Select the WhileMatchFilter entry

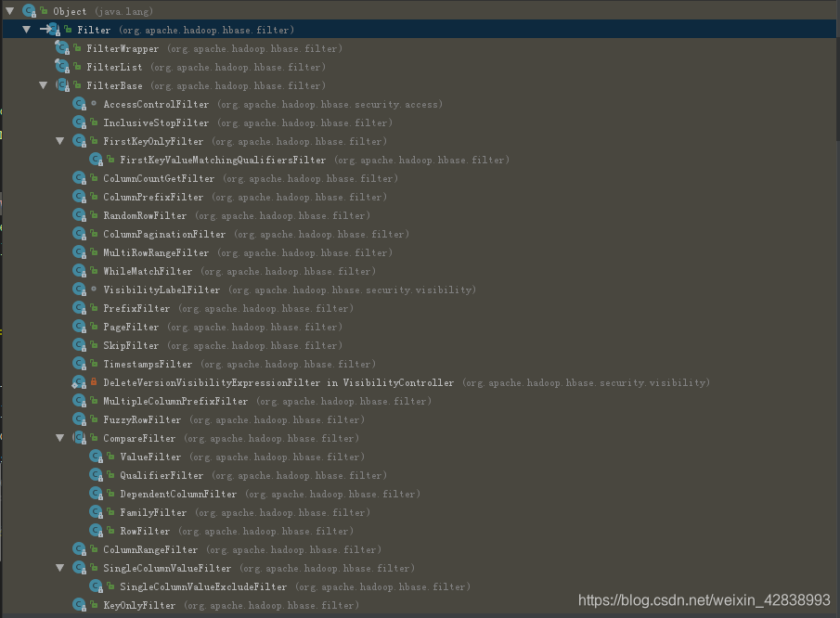[239, 271]
